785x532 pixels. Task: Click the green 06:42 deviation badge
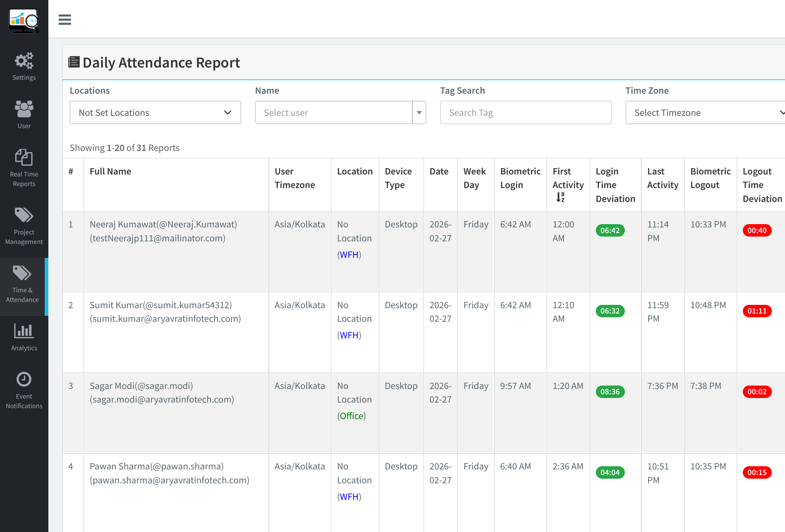click(610, 230)
